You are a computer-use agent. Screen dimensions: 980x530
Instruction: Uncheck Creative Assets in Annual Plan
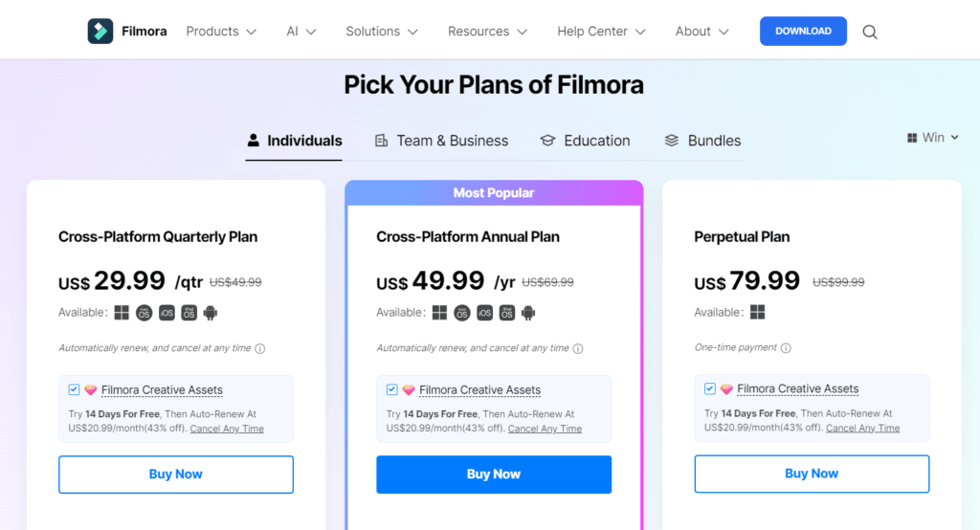point(391,389)
